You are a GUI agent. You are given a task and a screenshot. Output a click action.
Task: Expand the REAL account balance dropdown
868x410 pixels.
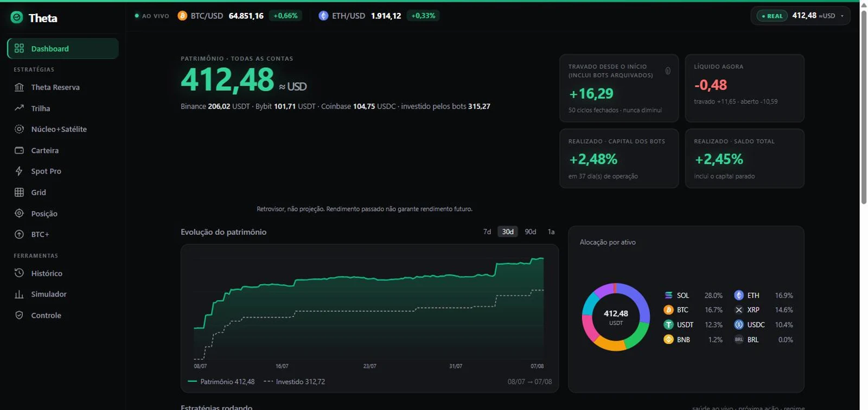click(x=801, y=16)
